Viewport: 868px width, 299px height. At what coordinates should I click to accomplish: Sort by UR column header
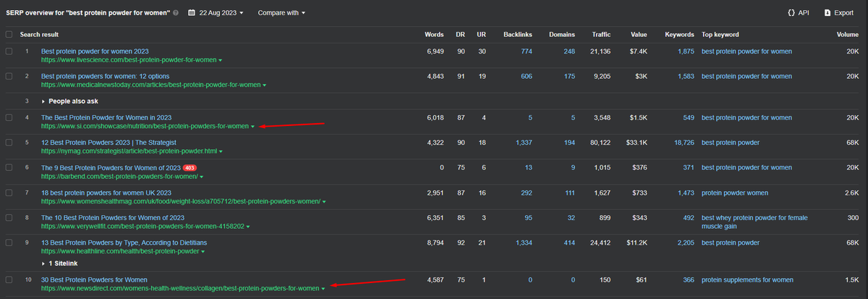click(481, 35)
